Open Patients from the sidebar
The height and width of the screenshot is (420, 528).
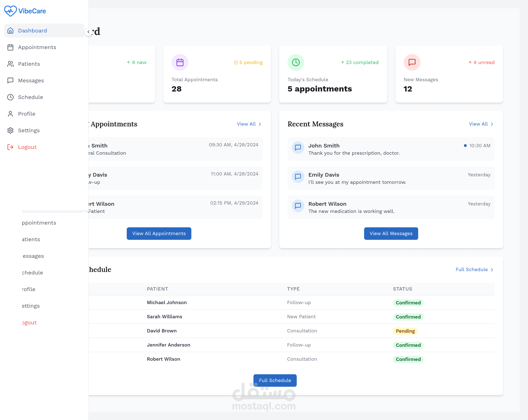coord(44,64)
